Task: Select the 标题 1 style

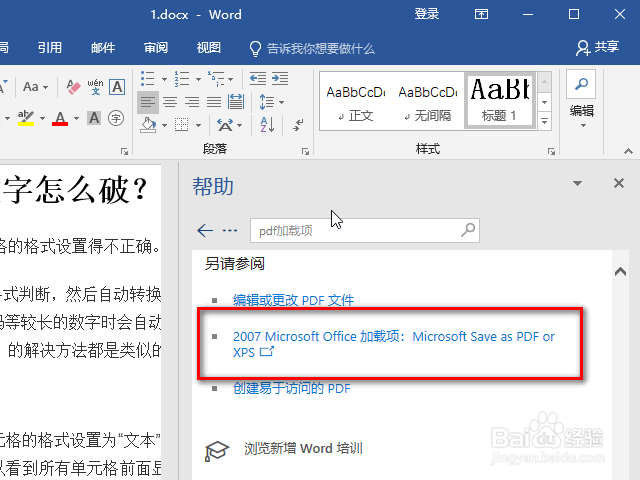Action: (500, 101)
